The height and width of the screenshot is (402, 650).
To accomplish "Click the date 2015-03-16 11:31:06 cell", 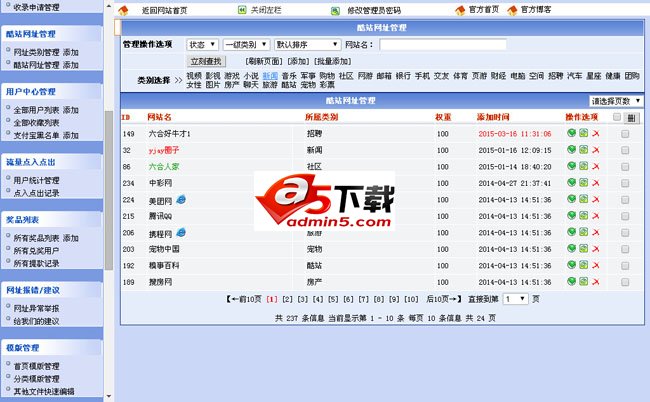I will pos(515,134).
